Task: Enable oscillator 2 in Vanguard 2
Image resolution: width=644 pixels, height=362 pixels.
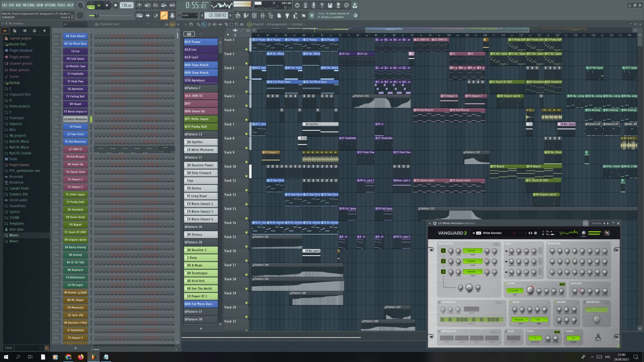Action: tap(443, 261)
